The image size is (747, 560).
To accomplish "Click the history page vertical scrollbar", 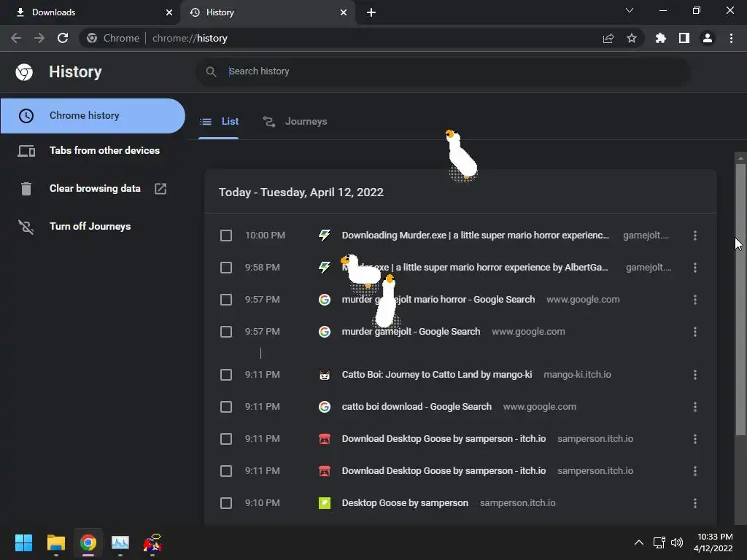I will coord(740,300).
